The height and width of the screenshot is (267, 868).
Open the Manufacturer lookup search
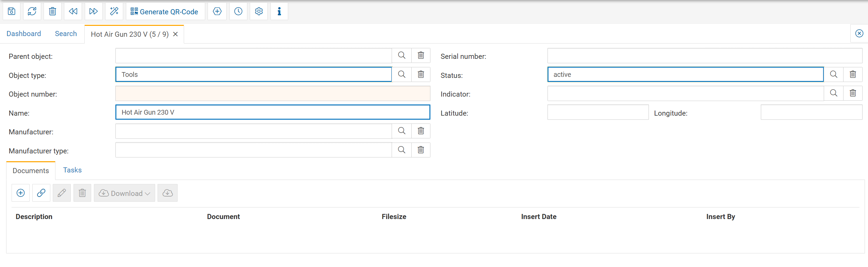[x=402, y=131]
